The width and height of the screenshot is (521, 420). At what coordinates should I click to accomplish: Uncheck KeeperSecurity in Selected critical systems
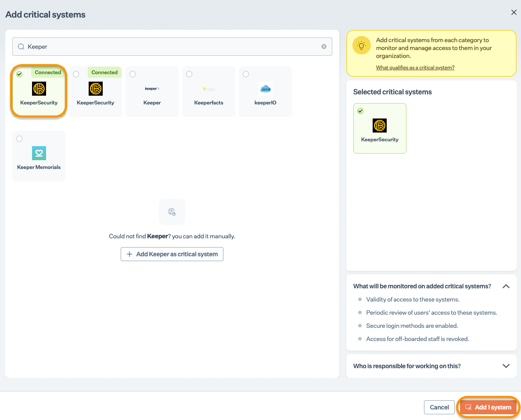click(360, 111)
